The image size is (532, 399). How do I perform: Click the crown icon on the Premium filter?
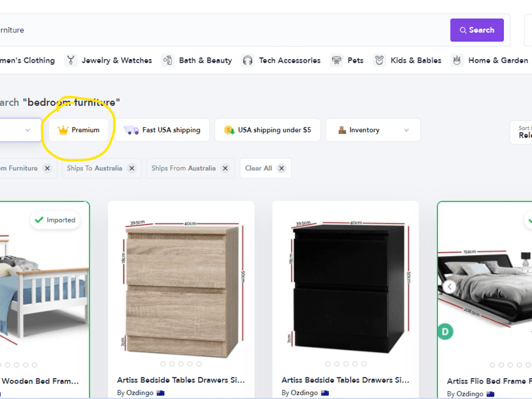[x=63, y=129]
